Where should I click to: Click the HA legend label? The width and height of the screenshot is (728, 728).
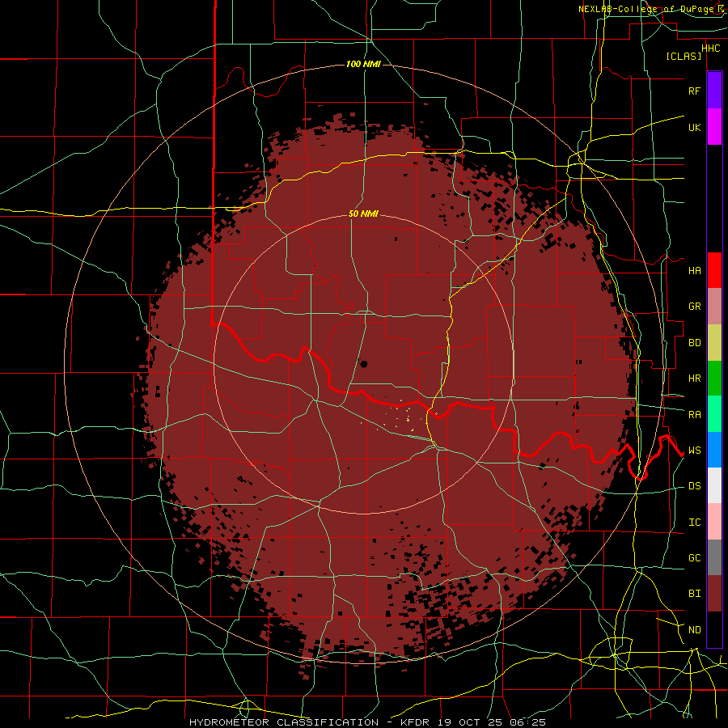point(694,270)
